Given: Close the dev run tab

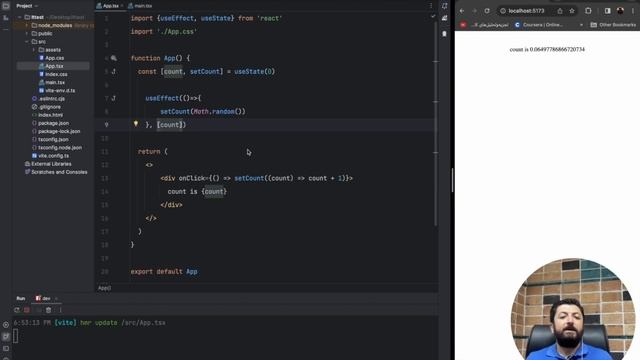Looking at the screenshot, I should click(x=56, y=298).
